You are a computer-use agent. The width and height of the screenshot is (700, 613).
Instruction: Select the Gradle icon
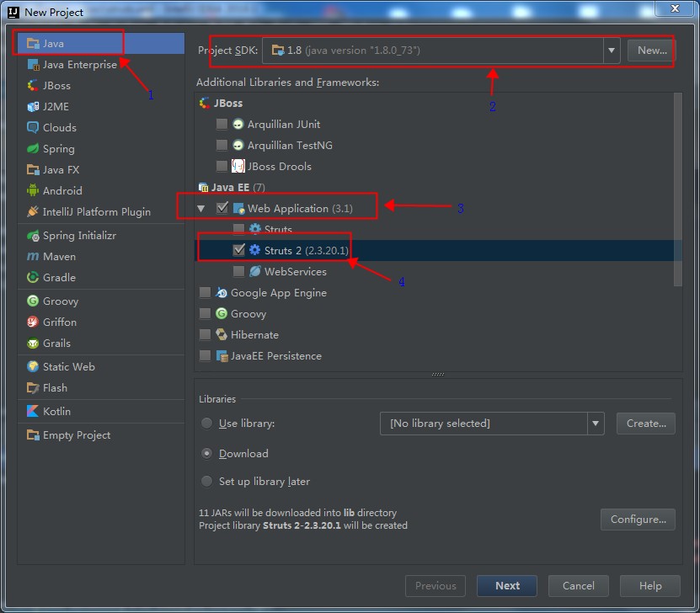(x=33, y=277)
